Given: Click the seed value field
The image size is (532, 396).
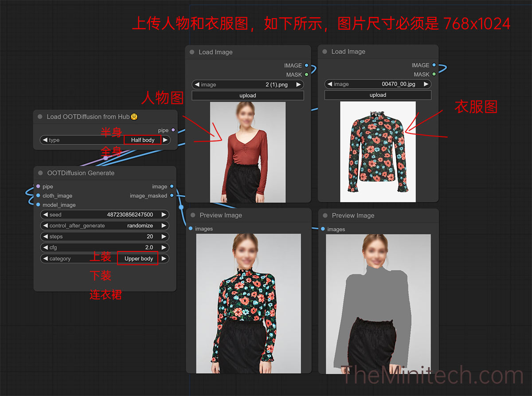Looking at the screenshot, I should (105, 215).
